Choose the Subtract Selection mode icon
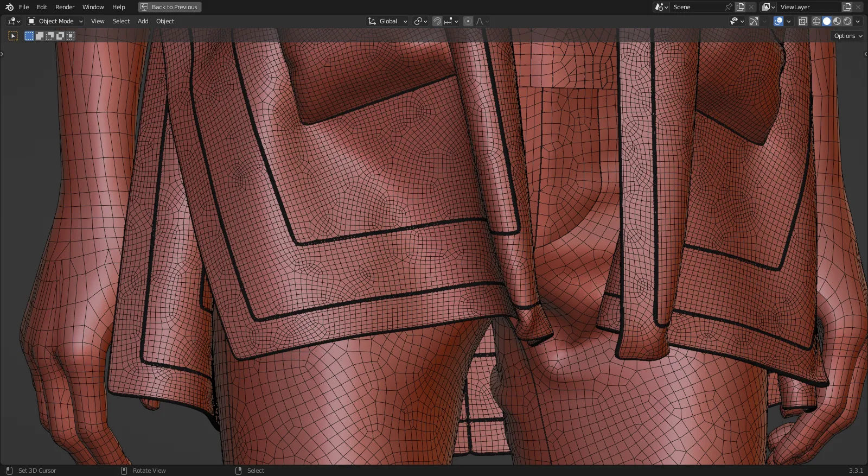The image size is (868, 476). pos(50,36)
